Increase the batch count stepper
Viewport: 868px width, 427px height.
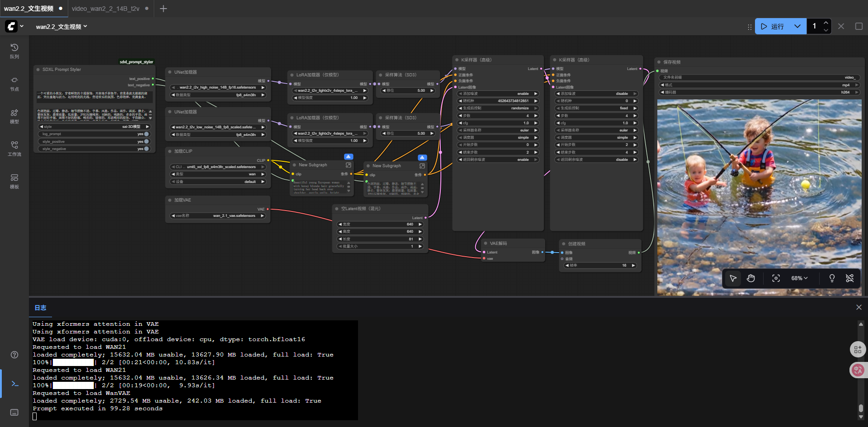tap(826, 23)
